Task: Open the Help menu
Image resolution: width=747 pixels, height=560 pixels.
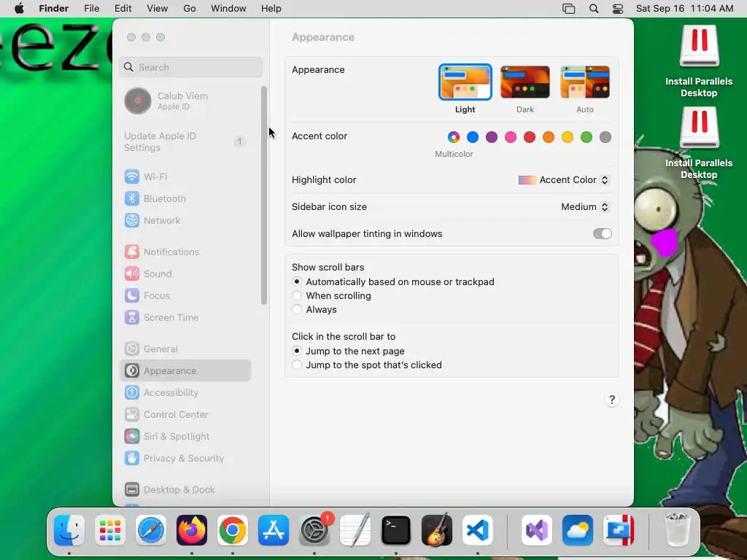Action: coord(271,9)
